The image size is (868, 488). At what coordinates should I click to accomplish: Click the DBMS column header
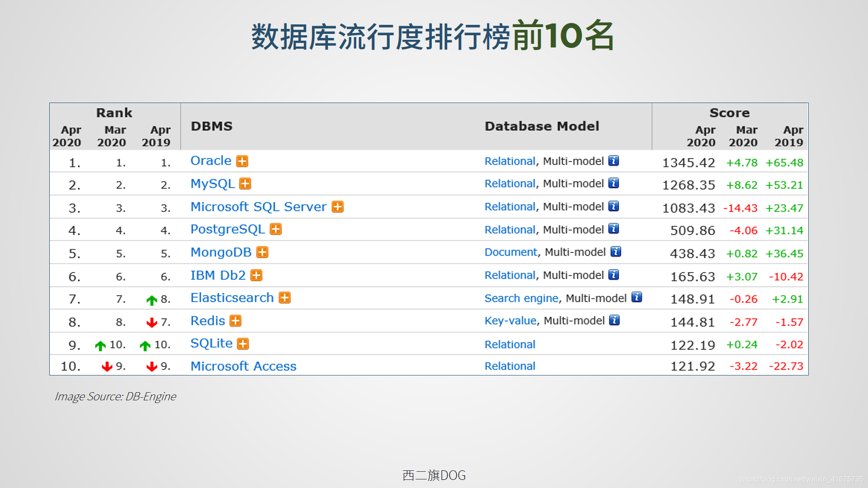[x=212, y=126]
